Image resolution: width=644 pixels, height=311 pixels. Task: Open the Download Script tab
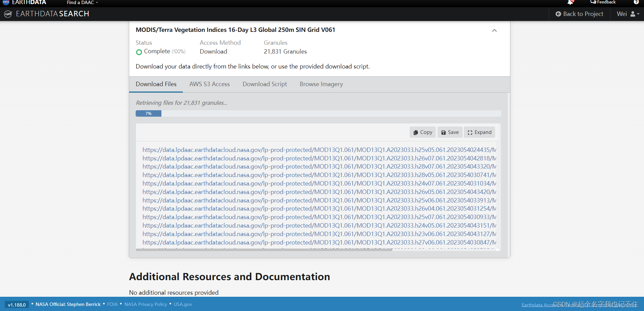(x=265, y=84)
